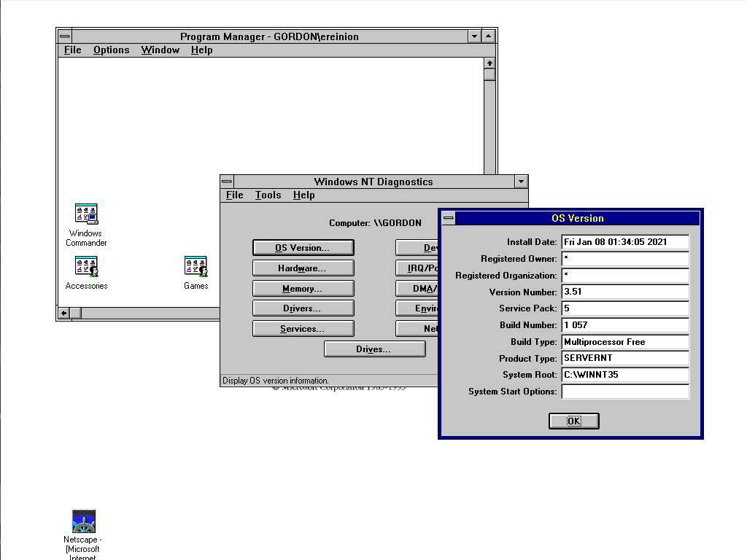
Task: Restore the minimized Netscape icon on desktop
Action: [84, 522]
